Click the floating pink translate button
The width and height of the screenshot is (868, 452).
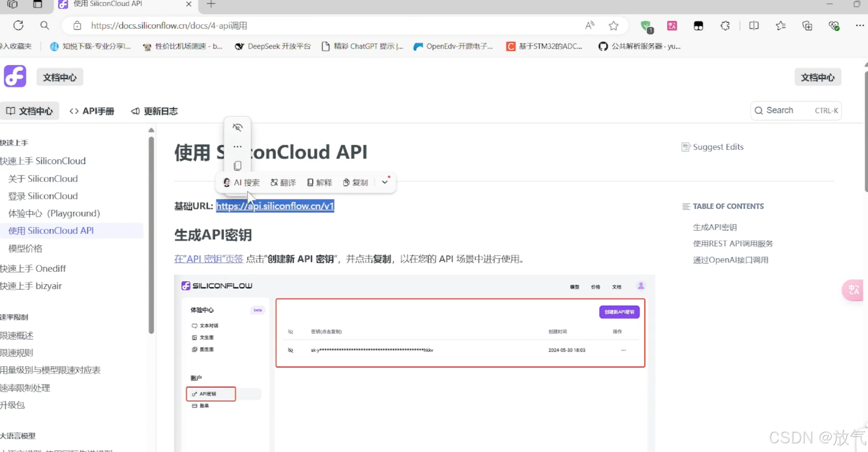pos(854,290)
